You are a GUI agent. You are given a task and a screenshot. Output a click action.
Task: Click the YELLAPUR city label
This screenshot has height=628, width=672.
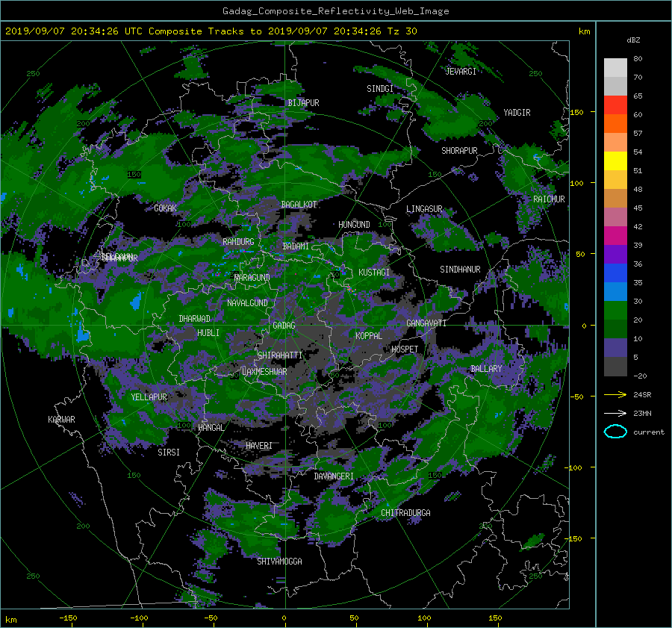coord(149,397)
